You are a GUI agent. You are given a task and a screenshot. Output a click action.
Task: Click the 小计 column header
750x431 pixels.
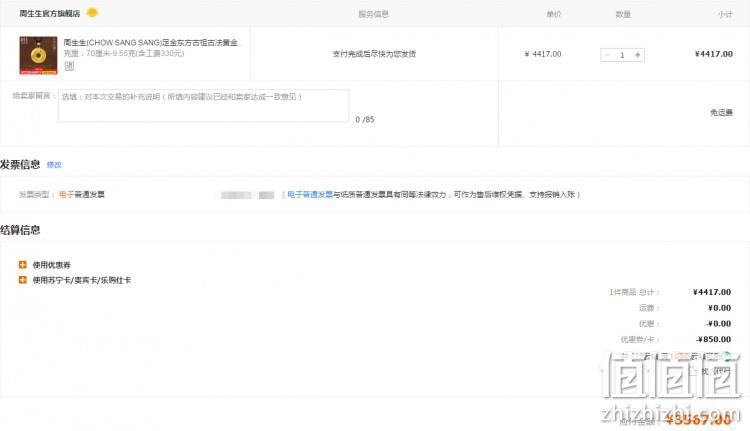(x=725, y=14)
